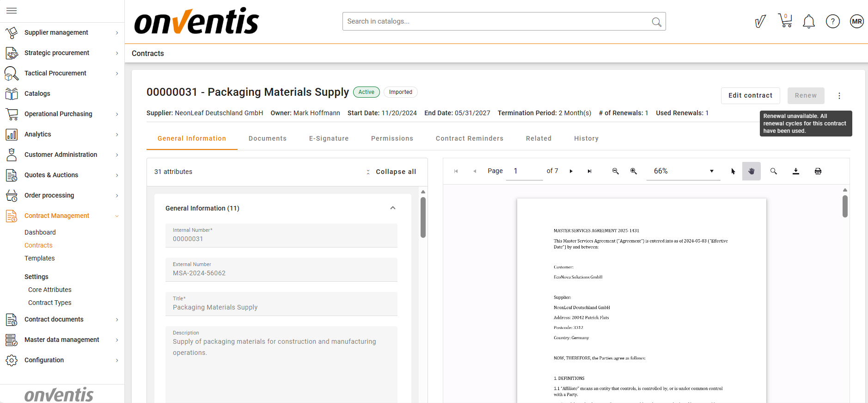
Task: Switch to the Documents tab
Action: click(x=267, y=138)
